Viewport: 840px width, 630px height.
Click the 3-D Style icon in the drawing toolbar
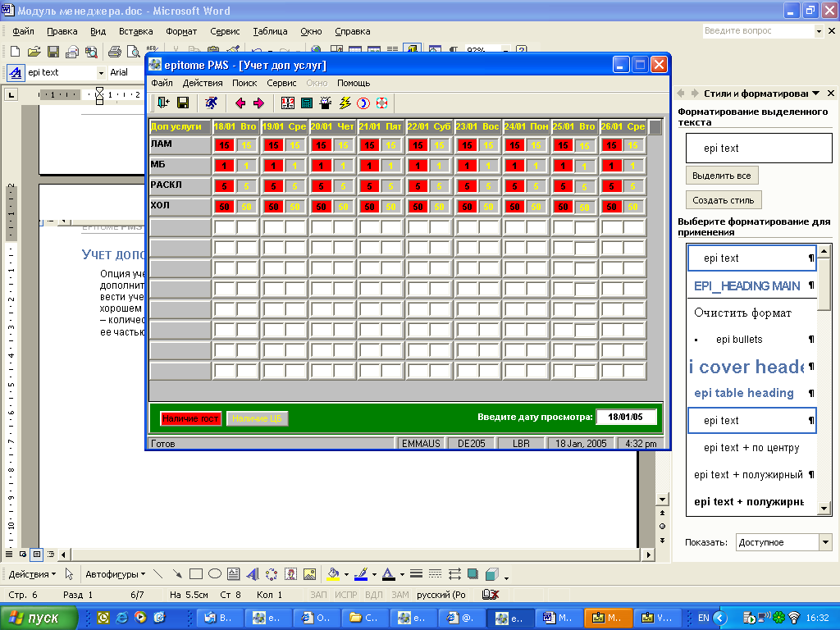click(x=492, y=574)
